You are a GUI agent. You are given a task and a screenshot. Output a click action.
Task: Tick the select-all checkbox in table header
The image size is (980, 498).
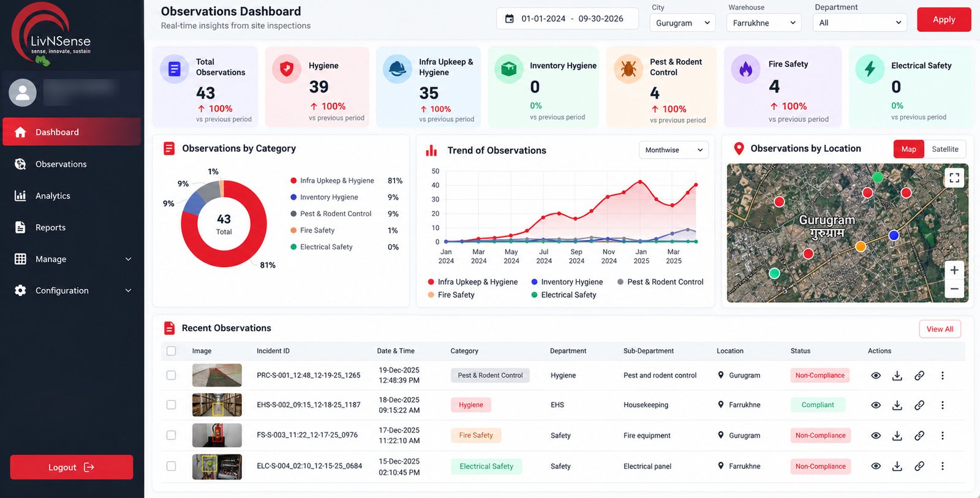[x=171, y=351]
